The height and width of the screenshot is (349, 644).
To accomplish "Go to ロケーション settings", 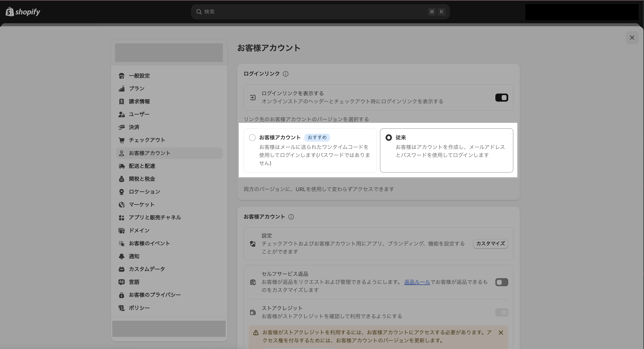I will point(169,192).
